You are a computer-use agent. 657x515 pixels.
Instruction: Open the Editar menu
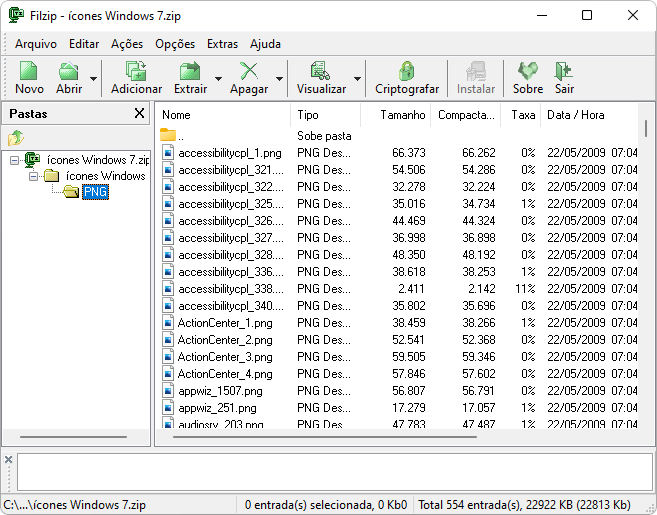click(x=84, y=44)
